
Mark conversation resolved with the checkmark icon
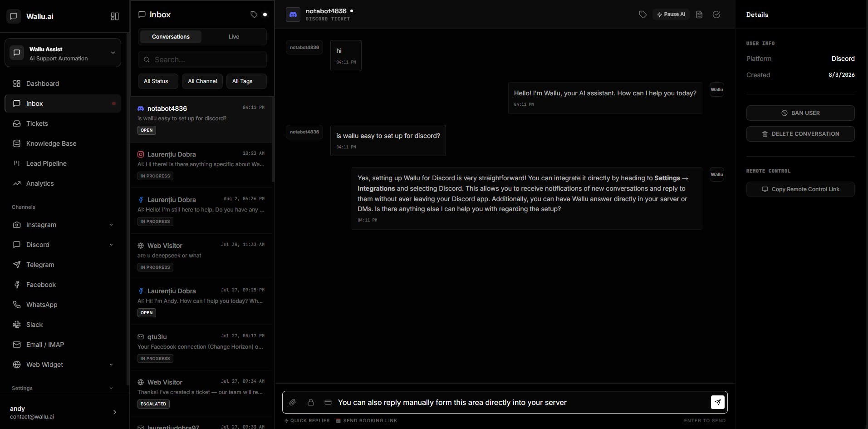[716, 15]
